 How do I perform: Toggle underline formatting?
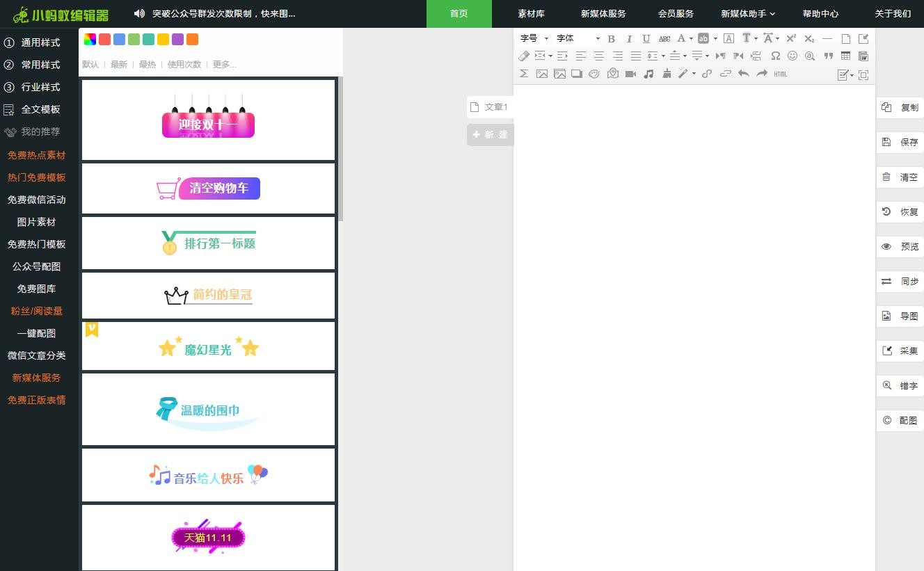coord(646,39)
